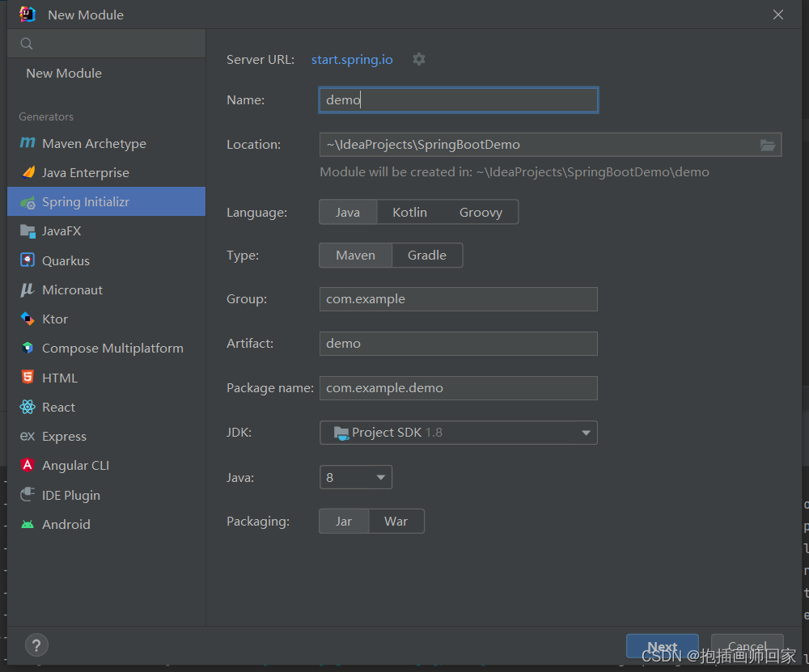Select Quarkus generator entry
Image resolution: width=809 pixels, height=672 pixels.
pyautogui.click(x=106, y=260)
